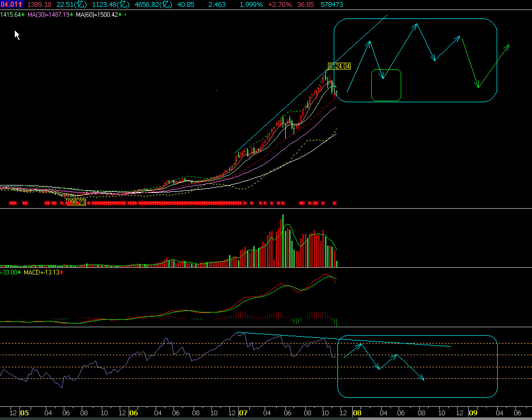Click the 4656.82(亿) value in top bar

coord(153,5)
